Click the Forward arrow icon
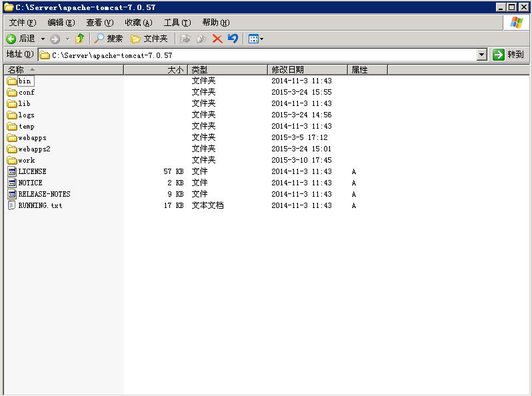Screen dimensions: 532x396 point(55,39)
